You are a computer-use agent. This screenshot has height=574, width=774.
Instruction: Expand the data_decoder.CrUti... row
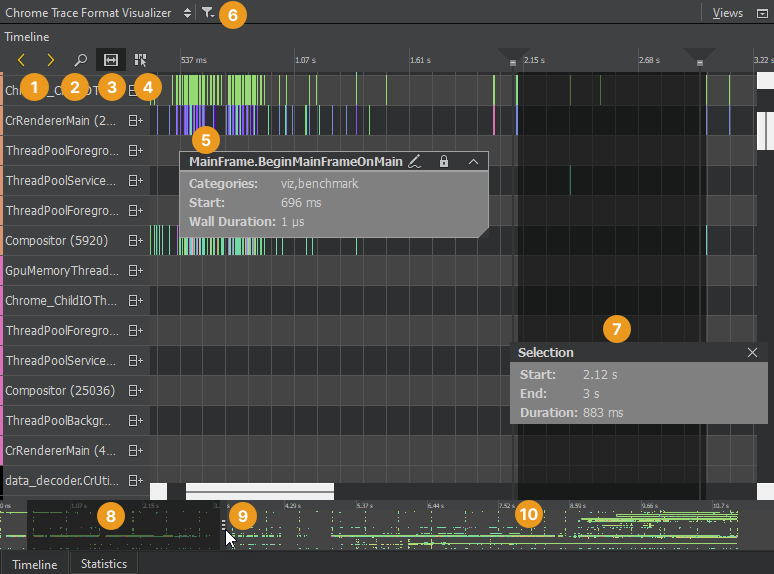tap(136, 480)
